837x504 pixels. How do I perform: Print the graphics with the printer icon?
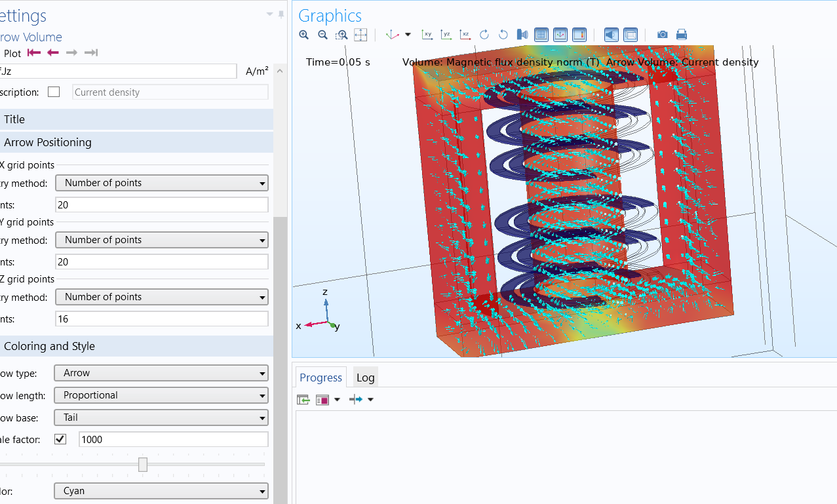[682, 35]
